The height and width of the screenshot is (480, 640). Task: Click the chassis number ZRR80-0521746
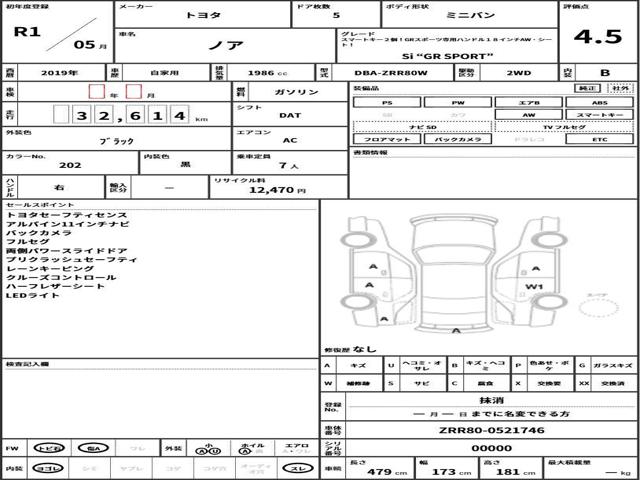pyautogui.click(x=491, y=430)
